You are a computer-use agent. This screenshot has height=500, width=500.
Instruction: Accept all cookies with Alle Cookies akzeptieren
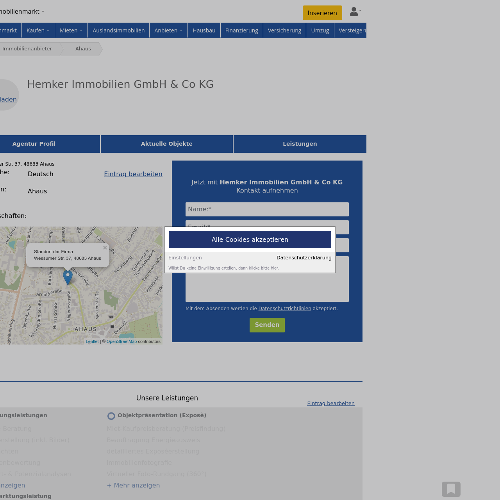pyautogui.click(x=250, y=239)
